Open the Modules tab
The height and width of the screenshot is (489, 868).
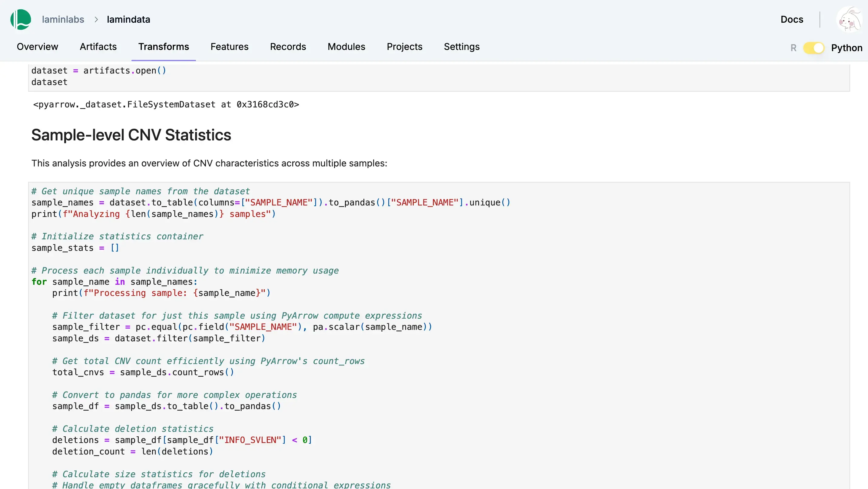[x=346, y=47]
